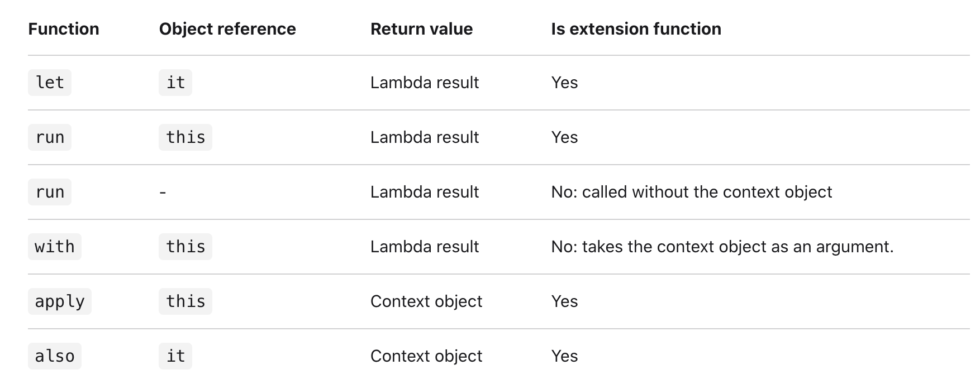Click the 'also' function code label
Screen dimensions: 980x384
(55, 356)
